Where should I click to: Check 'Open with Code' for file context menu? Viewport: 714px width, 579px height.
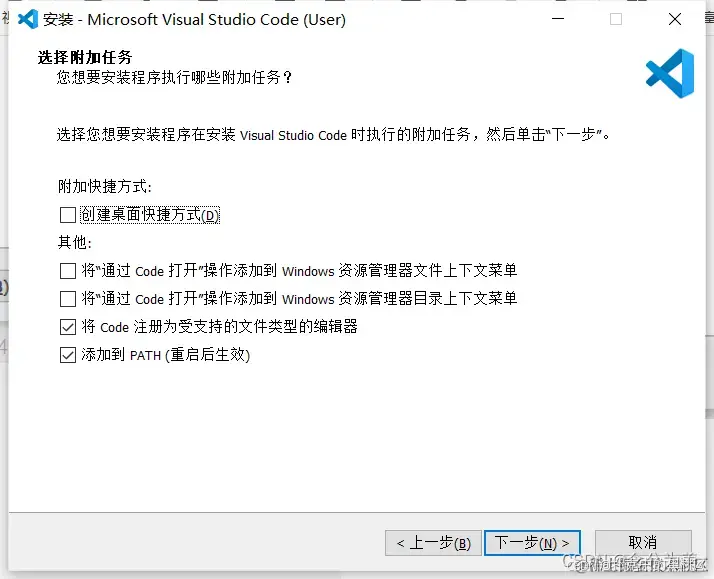(x=68, y=271)
